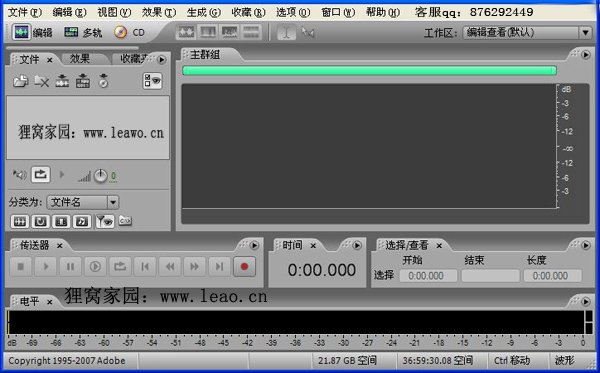
Task: Toggle the Files panel advanced options button
Action: pyautogui.click(x=152, y=81)
